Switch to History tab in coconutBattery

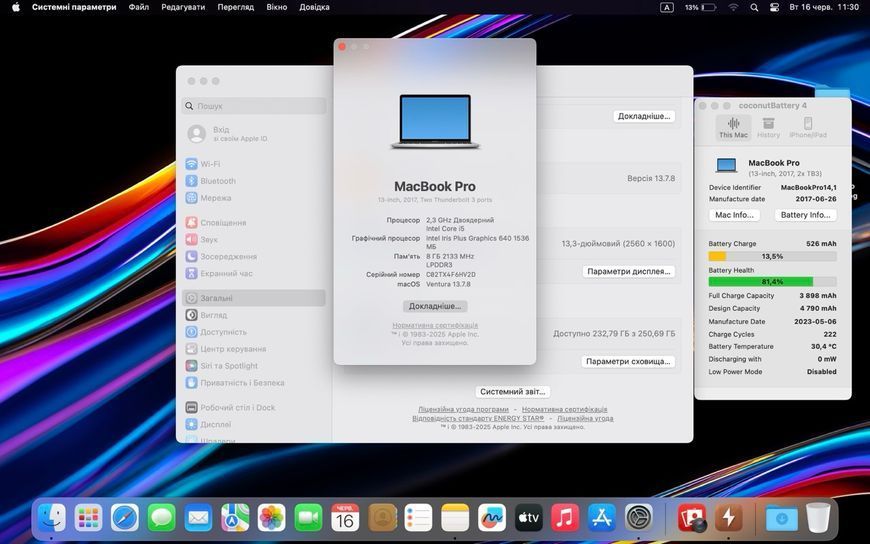coord(768,127)
